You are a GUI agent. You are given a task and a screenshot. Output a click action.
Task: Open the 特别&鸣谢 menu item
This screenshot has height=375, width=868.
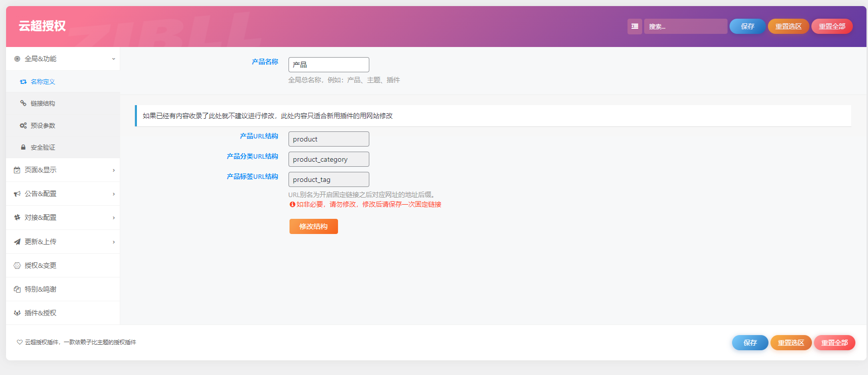point(40,289)
